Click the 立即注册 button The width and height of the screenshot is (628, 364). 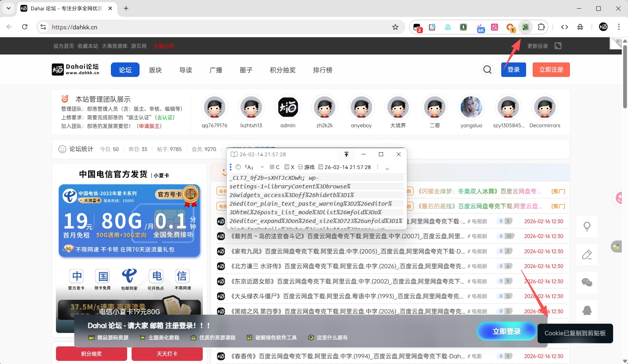[x=551, y=70]
